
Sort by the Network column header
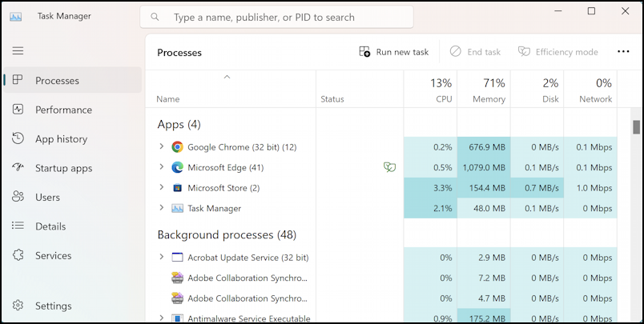590,90
